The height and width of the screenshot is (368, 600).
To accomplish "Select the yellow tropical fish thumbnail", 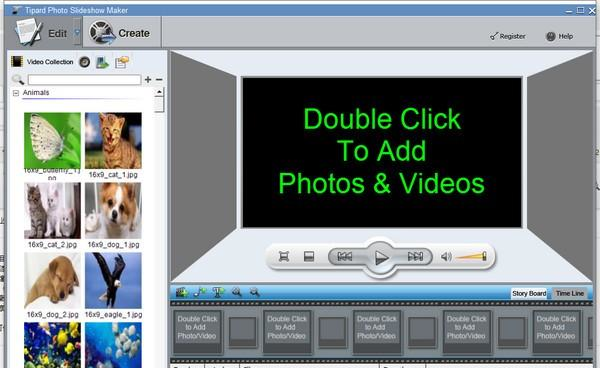I will (x=52, y=345).
